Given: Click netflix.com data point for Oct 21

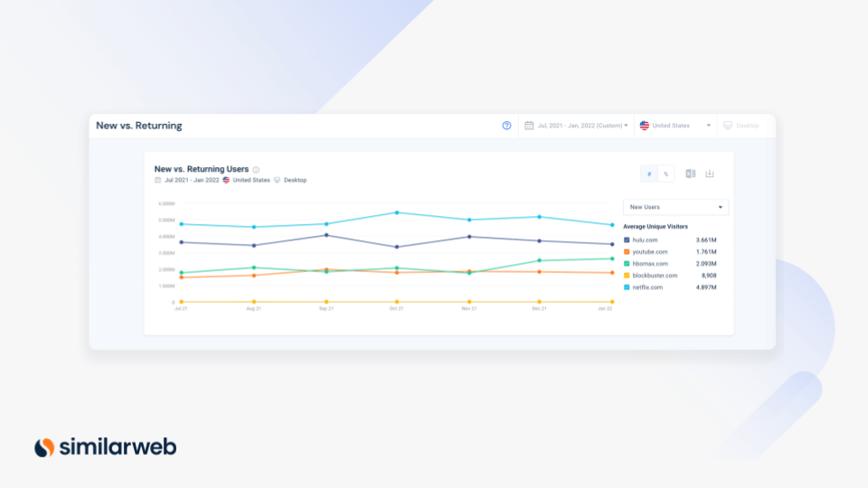Looking at the screenshot, I should pyautogui.click(x=396, y=212).
